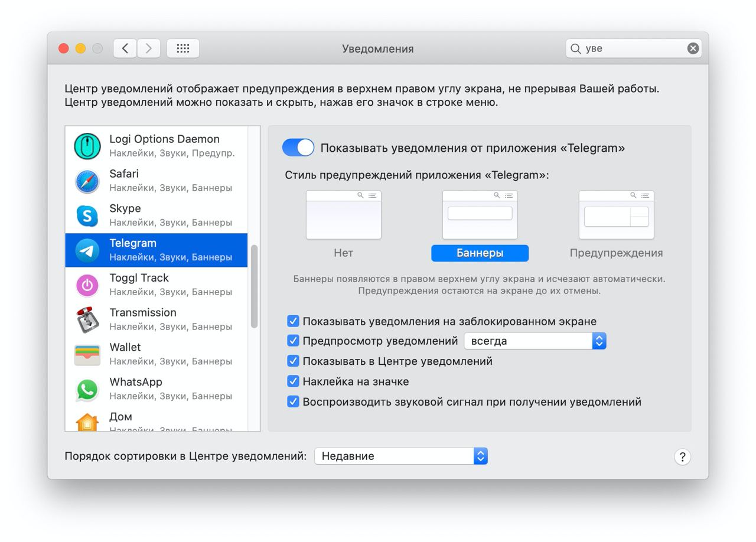Viewport: 756px width, 542px height.
Task: Click the app list scrollbar thumb
Action: coord(255,286)
